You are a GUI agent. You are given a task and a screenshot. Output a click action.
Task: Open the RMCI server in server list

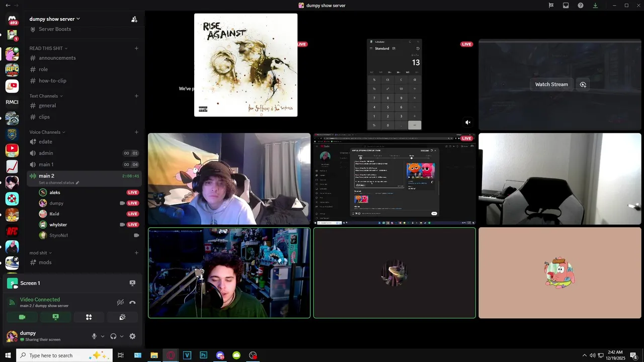[12, 102]
